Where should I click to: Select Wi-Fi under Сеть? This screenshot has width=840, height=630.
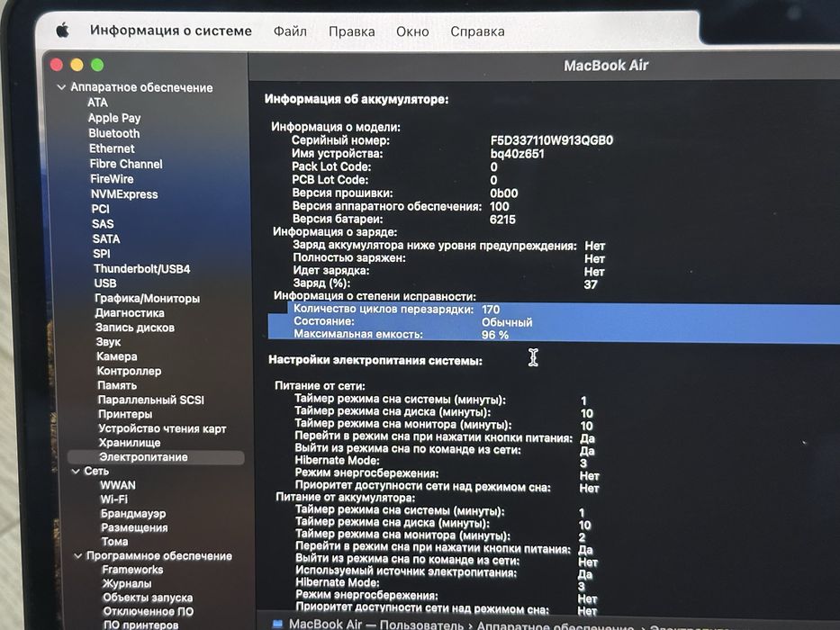[114, 499]
